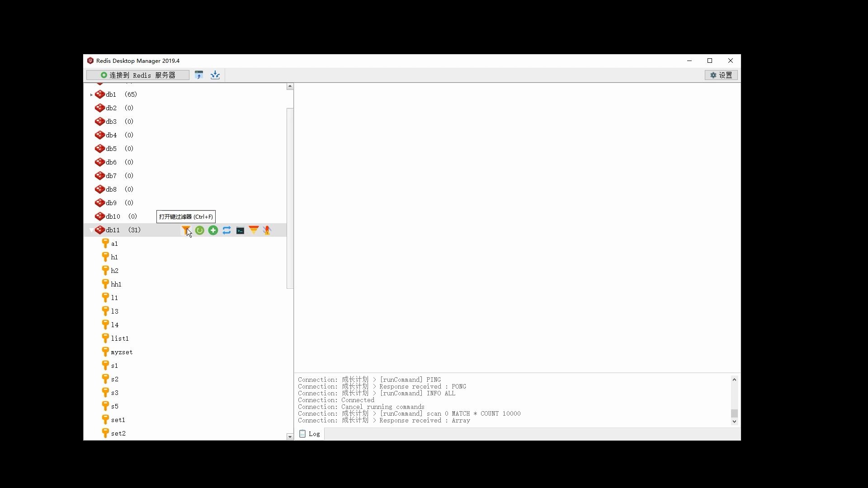Viewport: 868px width, 488px height.
Task: Click the db2 database icon
Action: [100, 108]
